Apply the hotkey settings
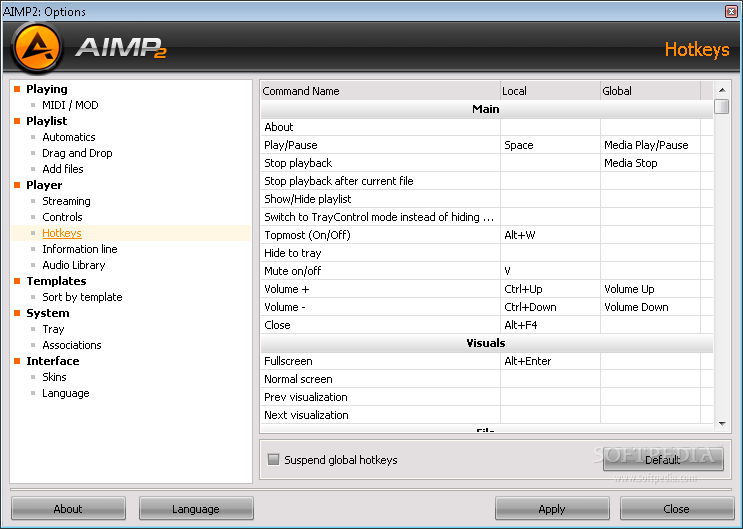This screenshot has width=743, height=529. click(552, 509)
